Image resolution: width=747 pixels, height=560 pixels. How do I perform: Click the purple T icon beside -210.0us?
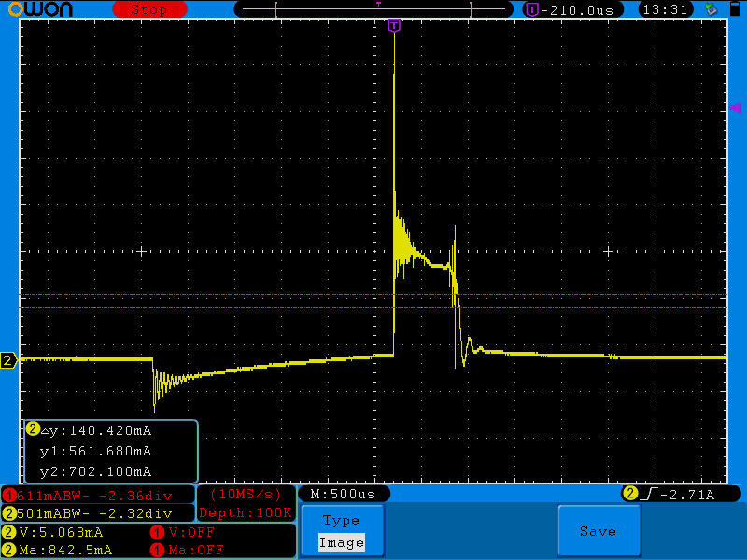pos(532,9)
